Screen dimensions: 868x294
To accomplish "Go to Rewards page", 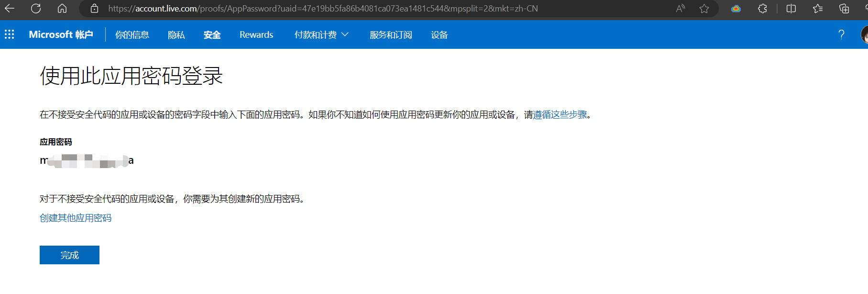I will [256, 34].
